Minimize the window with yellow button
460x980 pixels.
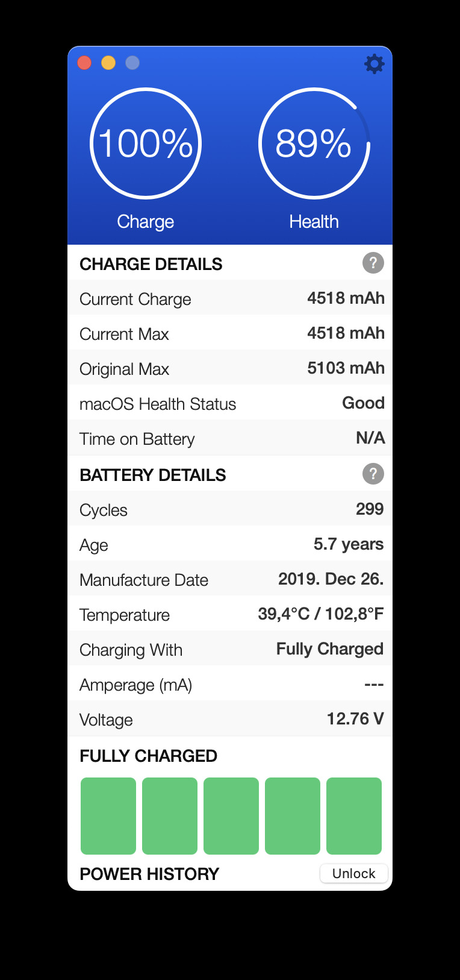(108, 63)
